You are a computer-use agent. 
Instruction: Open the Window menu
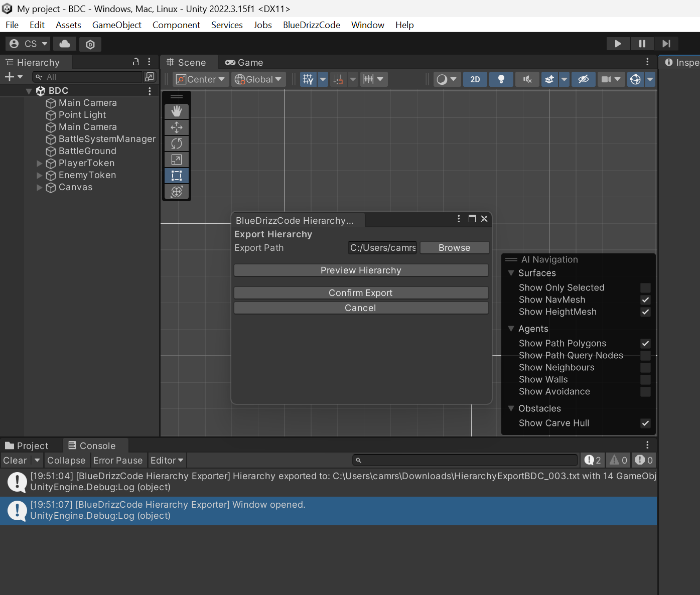pos(368,25)
